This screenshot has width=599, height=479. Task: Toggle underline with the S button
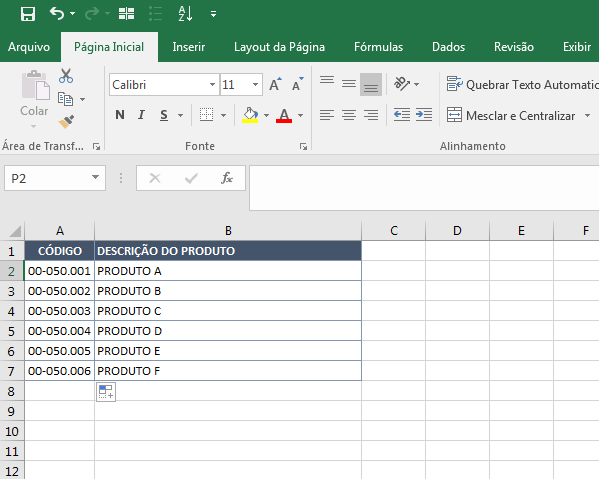click(164, 115)
